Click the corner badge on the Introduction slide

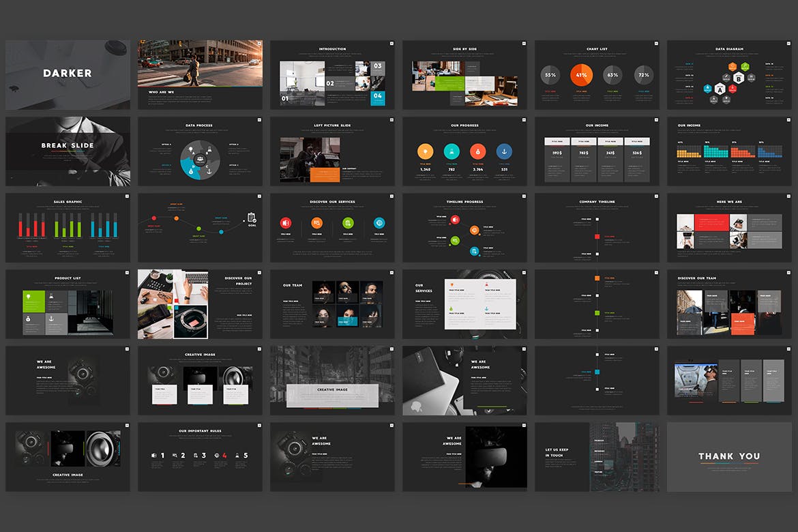click(391, 43)
